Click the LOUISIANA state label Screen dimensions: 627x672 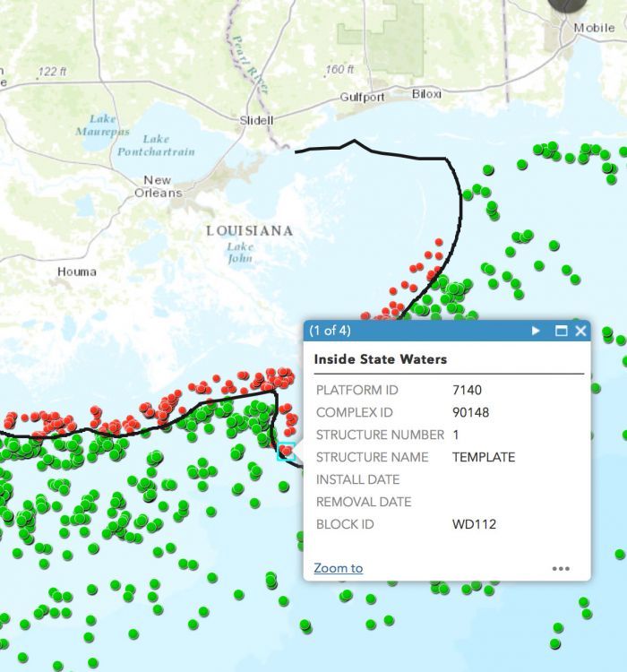click(x=249, y=231)
